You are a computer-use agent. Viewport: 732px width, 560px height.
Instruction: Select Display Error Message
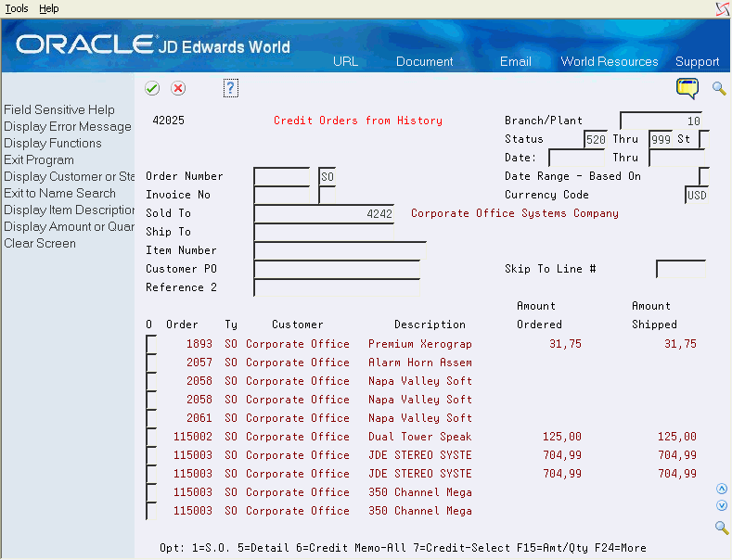(68, 126)
